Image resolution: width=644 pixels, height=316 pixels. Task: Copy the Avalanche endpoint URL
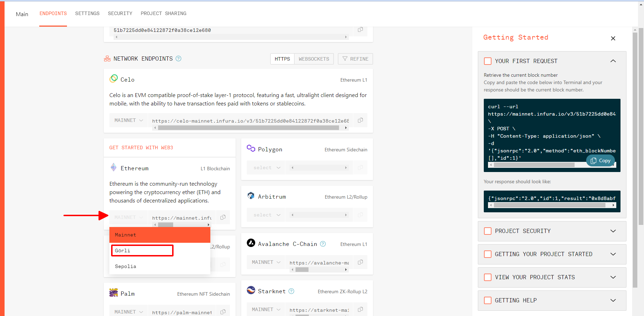[x=360, y=262]
